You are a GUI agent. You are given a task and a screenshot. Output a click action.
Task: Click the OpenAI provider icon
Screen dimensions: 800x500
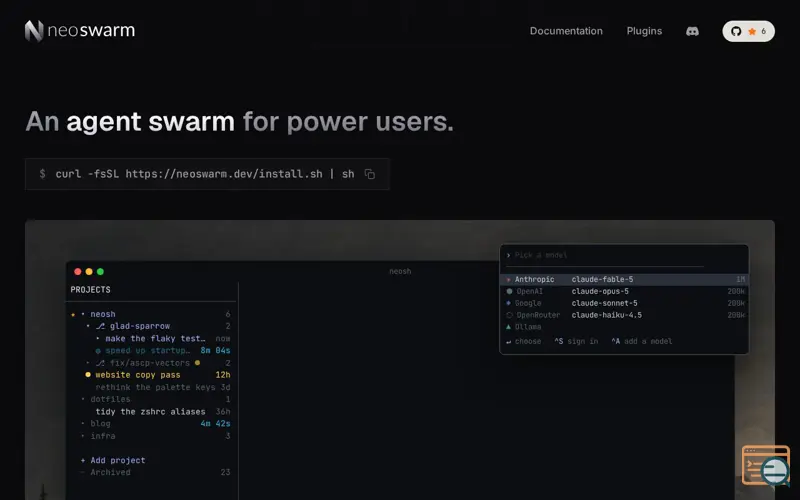[509, 291]
